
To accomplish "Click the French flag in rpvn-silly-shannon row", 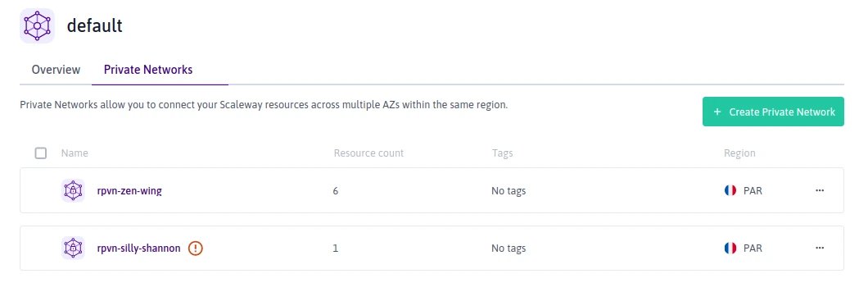I will coord(730,248).
